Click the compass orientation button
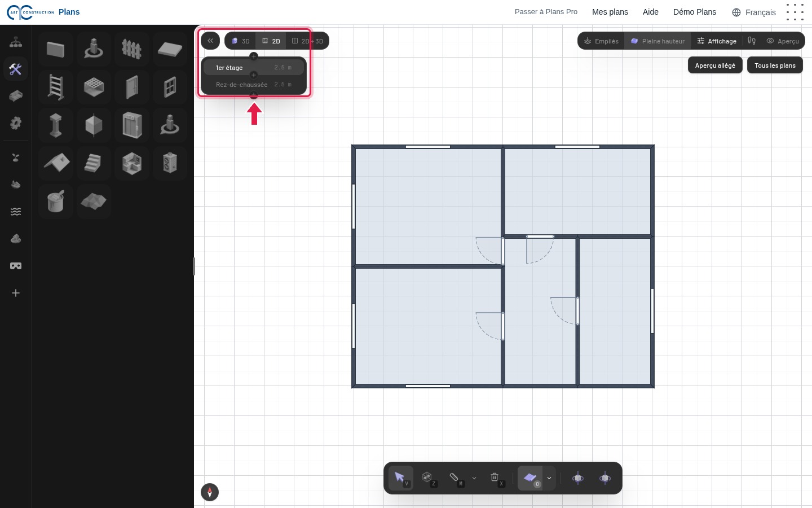 click(x=210, y=492)
